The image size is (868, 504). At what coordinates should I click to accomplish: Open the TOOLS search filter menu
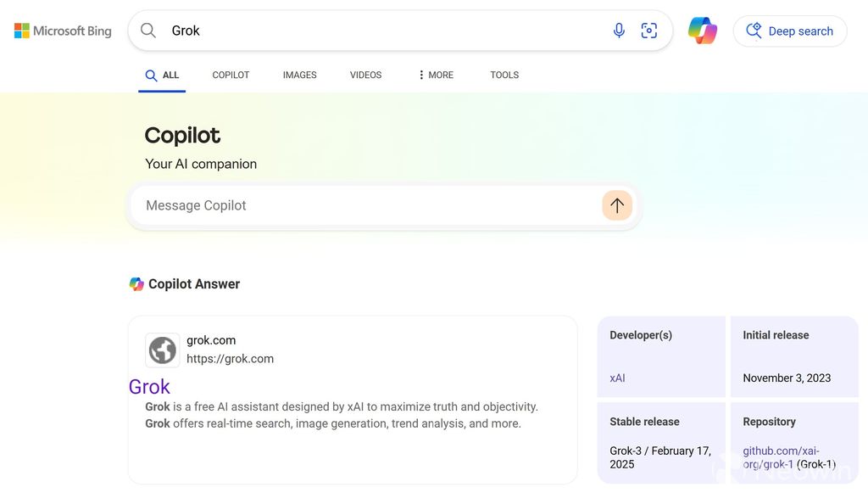(x=504, y=75)
